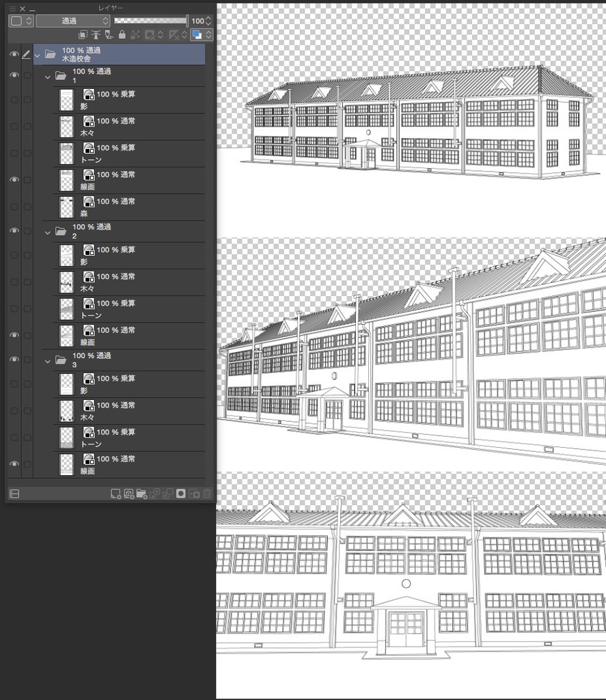Create a new raster layer
606x700 pixels.
[117, 493]
